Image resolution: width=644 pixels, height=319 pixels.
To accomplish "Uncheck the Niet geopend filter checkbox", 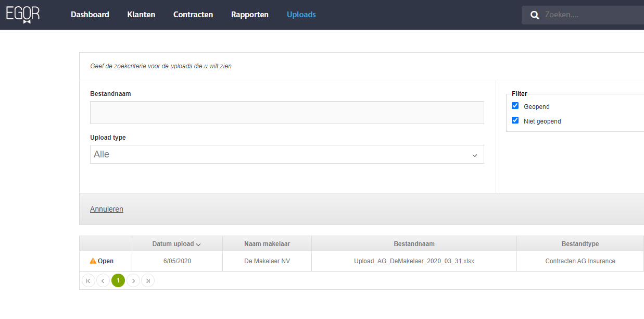I will click(515, 120).
